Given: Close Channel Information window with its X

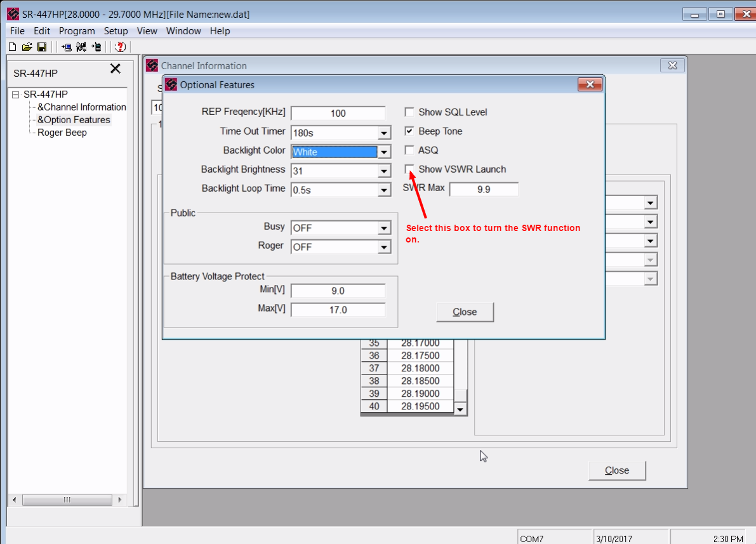Looking at the screenshot, I should point(673,65).
